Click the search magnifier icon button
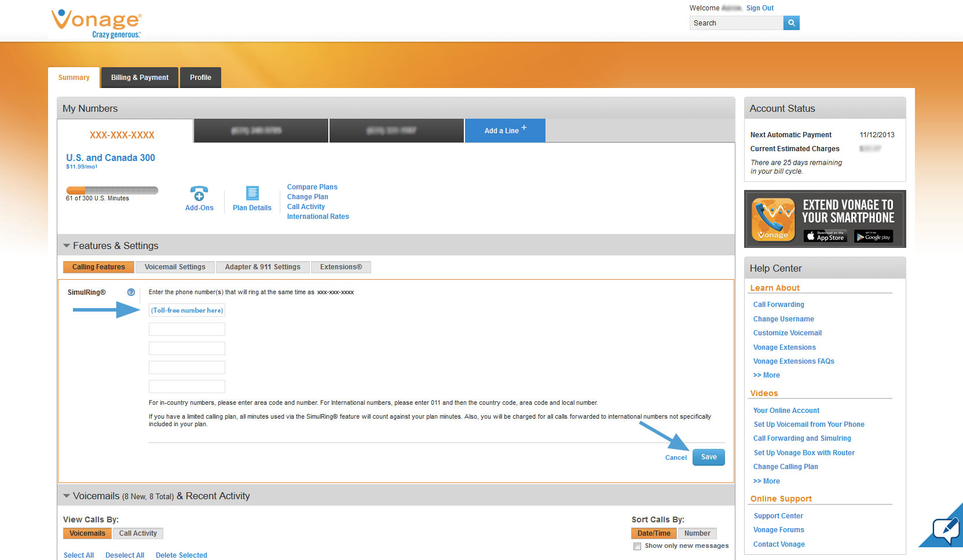Screen dimensions: 963x560 point(791,23)
